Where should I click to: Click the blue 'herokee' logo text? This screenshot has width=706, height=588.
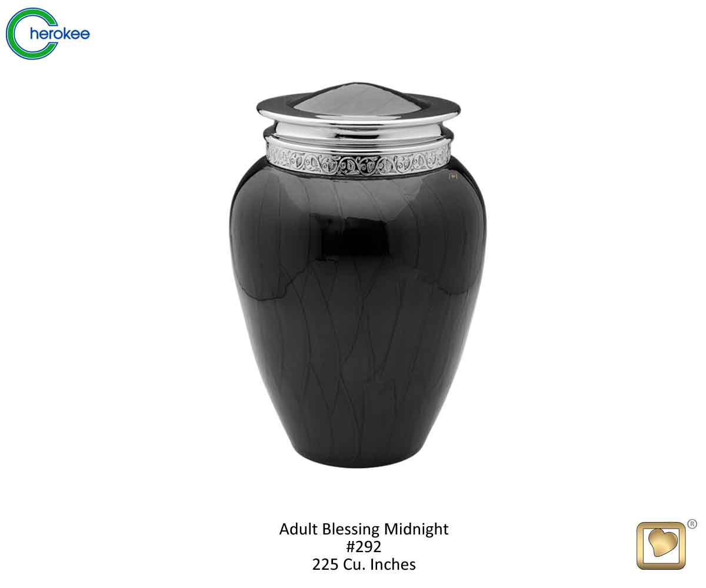coord(59,34)
